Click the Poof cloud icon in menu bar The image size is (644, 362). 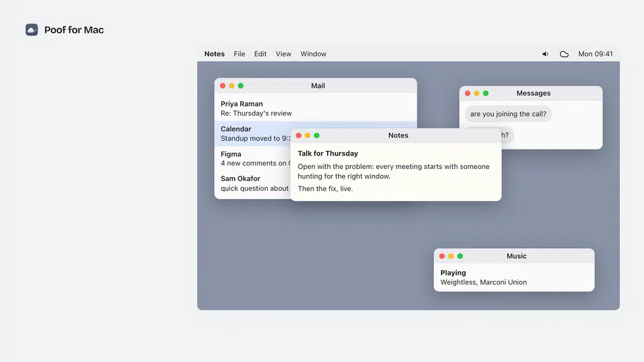564,54
